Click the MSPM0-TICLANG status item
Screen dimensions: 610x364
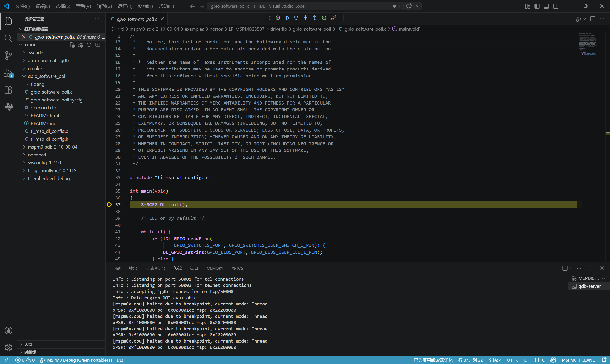click(x=578, y=360)
